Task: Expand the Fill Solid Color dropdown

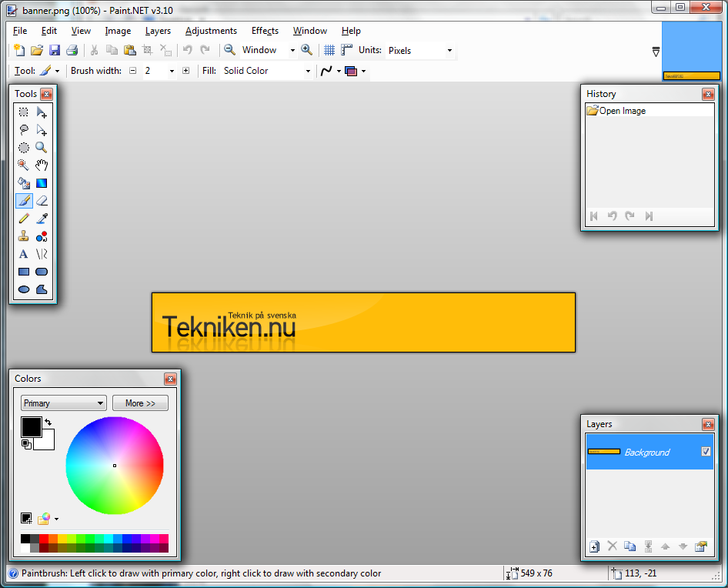Action: pyautogui.click(x=266, y=71)
